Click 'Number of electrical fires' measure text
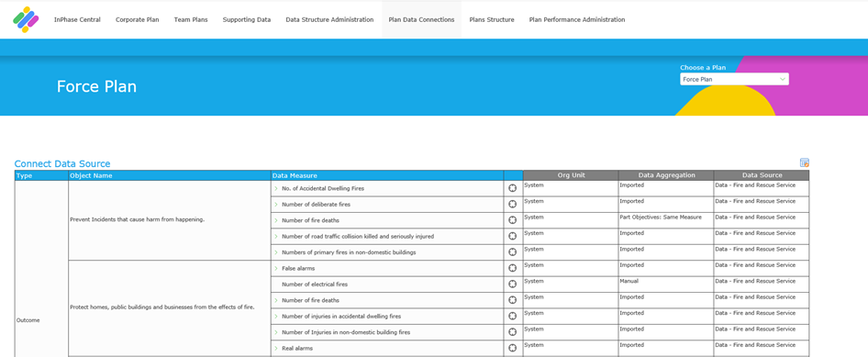Image resolution: width=868 pixels, height=357 pixels. click(315, 284)
